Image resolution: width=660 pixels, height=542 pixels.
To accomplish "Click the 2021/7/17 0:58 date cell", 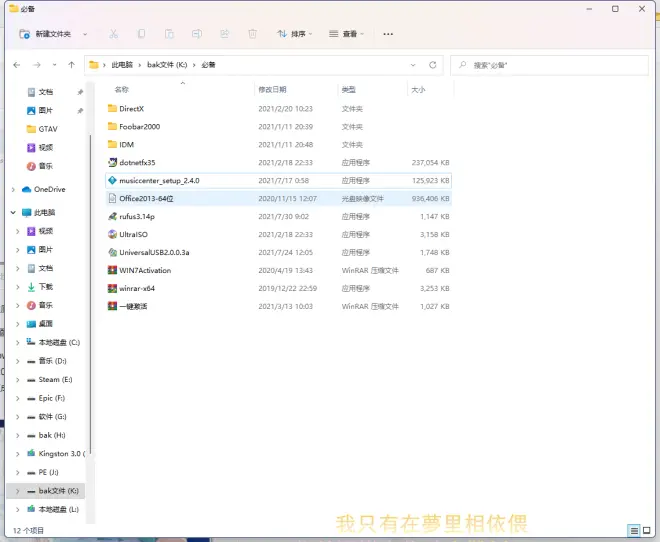I will coord(283,181).
